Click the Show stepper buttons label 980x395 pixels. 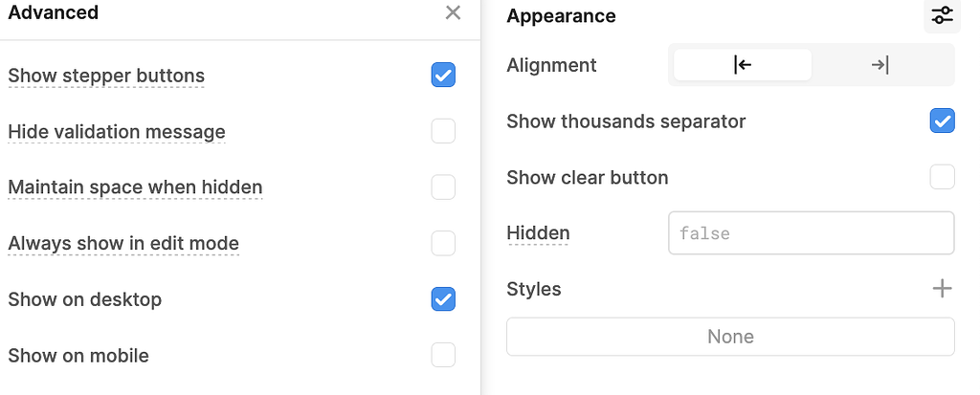(x=106, y=76)
